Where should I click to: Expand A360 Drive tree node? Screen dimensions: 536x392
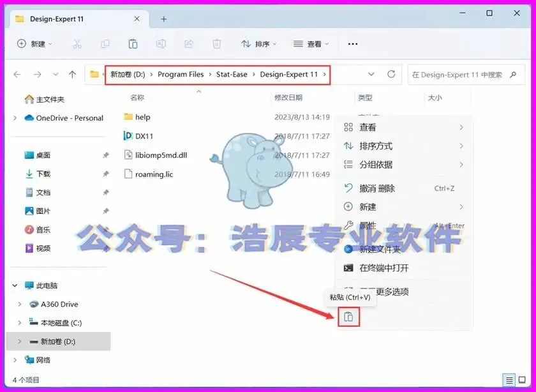[x=20, y=304]
